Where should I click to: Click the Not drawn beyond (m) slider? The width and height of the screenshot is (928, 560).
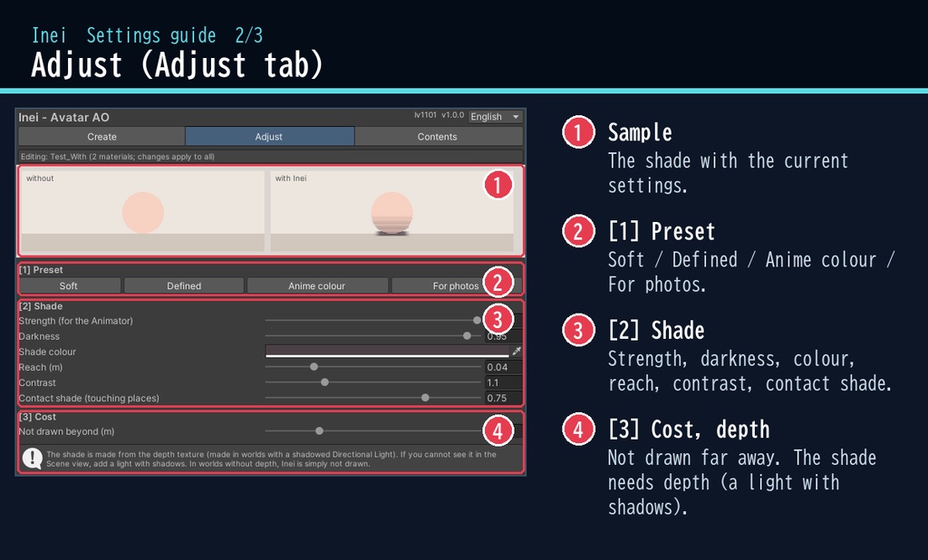(x=372, y=431)
